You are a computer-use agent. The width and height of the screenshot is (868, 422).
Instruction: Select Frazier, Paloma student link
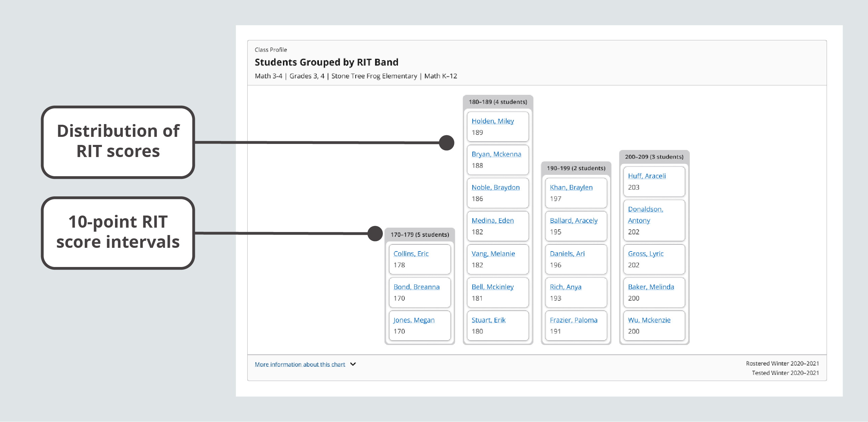point(573,320)
